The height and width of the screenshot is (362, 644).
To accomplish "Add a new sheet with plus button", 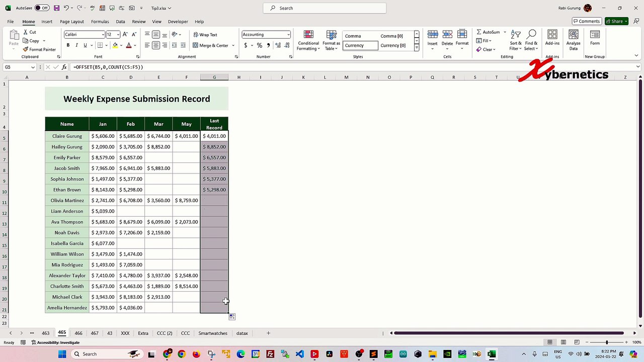I will 268,333.
